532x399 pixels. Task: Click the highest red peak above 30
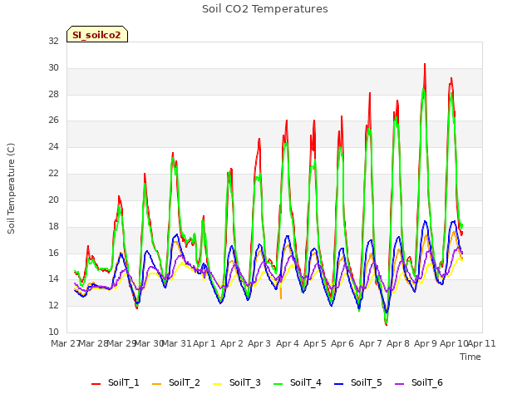[425, 65]
